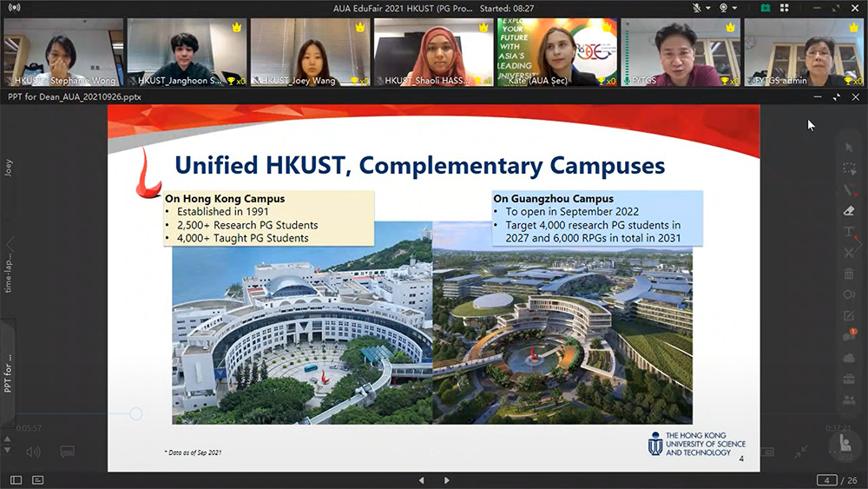This screenshot has height=489, width=868.
Task: Click the green recording camera icon
Action: click(x=765, y=8)
